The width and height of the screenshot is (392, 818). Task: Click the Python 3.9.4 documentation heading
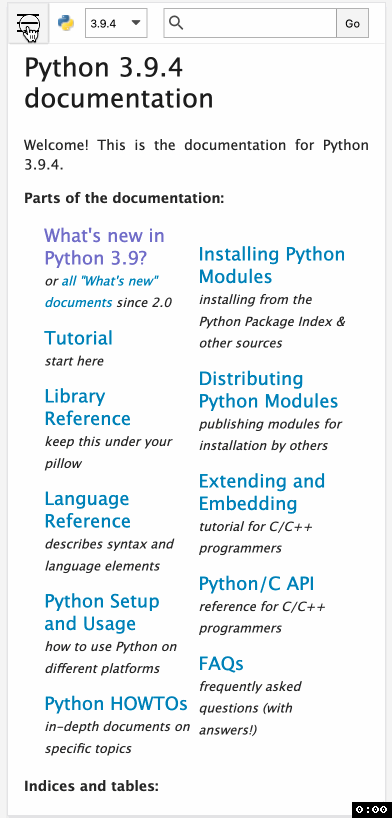(118, 83)
